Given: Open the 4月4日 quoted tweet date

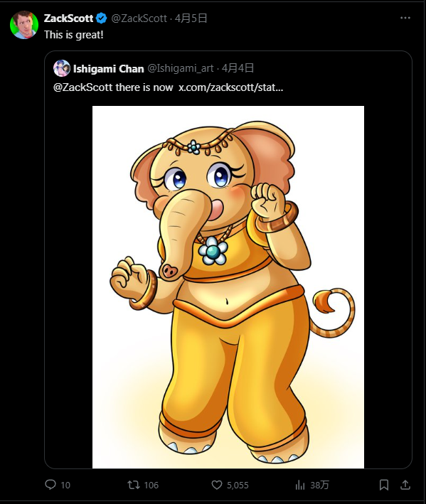Looking at the screenshot, I should tap(238, 68).
